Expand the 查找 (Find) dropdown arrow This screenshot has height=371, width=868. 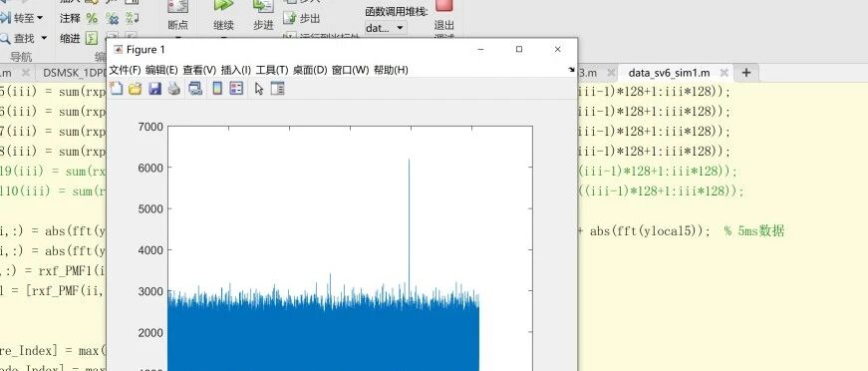(44, 38)
